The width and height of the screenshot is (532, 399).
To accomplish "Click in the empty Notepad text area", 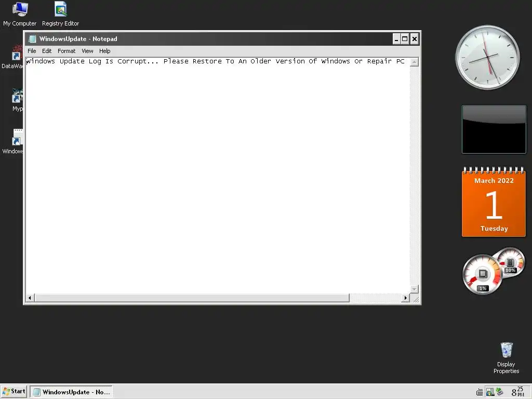I will pyautogui.click(x=217, y=177).
